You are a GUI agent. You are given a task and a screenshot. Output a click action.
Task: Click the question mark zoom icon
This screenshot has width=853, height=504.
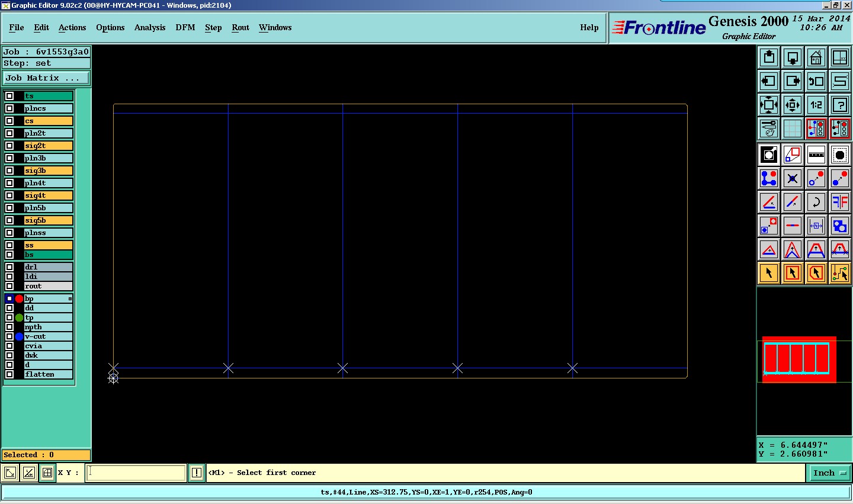coord(840,105)
